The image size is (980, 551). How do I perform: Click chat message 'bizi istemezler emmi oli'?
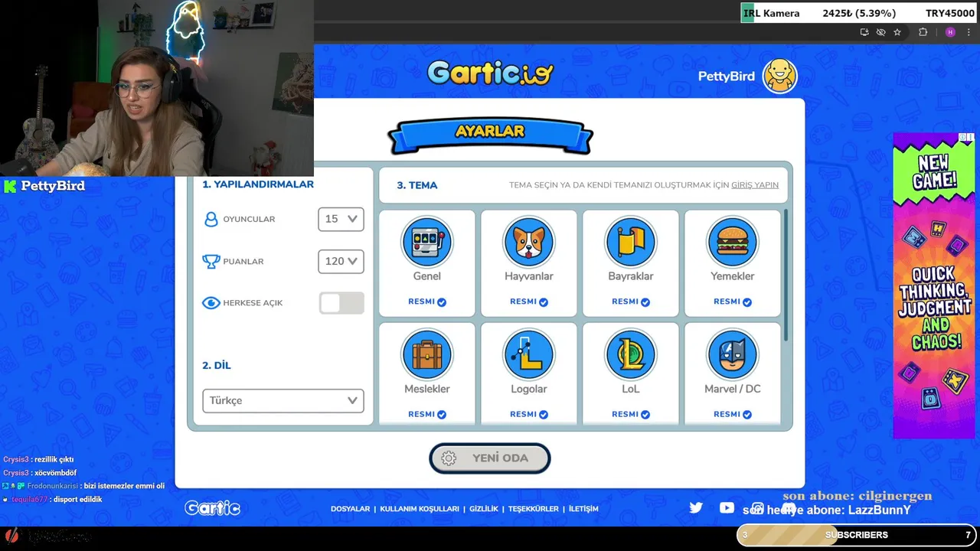point(124,486)
